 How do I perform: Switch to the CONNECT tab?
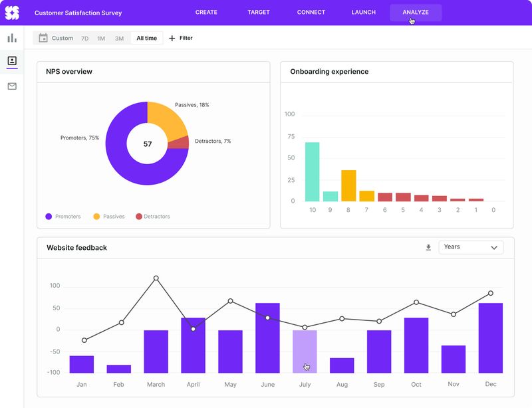[311, 12]
